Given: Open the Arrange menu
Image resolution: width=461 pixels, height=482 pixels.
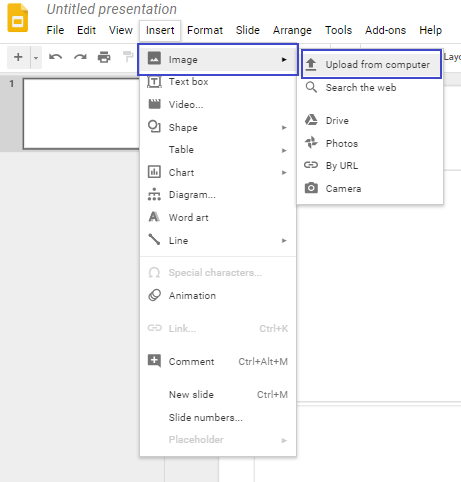Looking at the screenshot, I should point(292,30).
